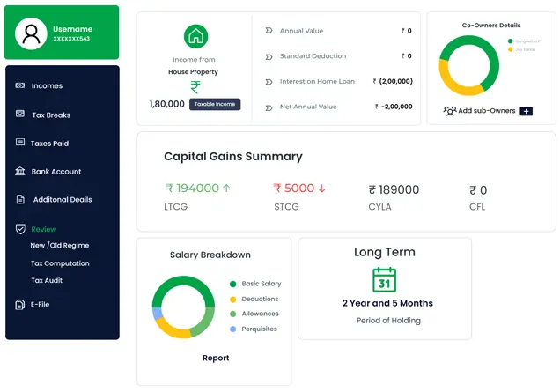Expand the Net Annual Value row

coord(268,107)
